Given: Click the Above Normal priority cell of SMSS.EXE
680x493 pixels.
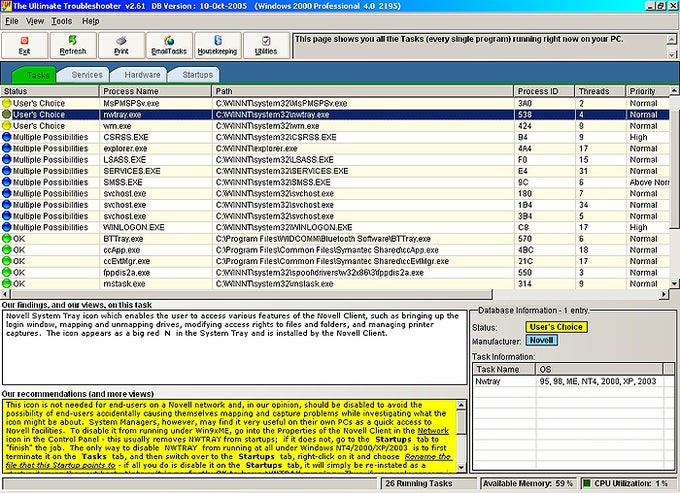Looking at the screenshot, I should [x=649, y=182].
